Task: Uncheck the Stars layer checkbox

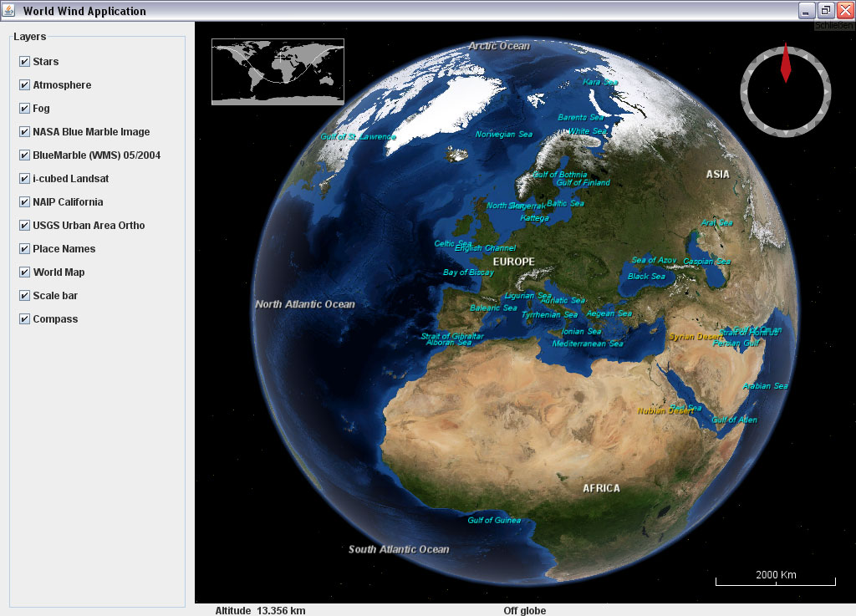Action: click(x=24, y=62)
